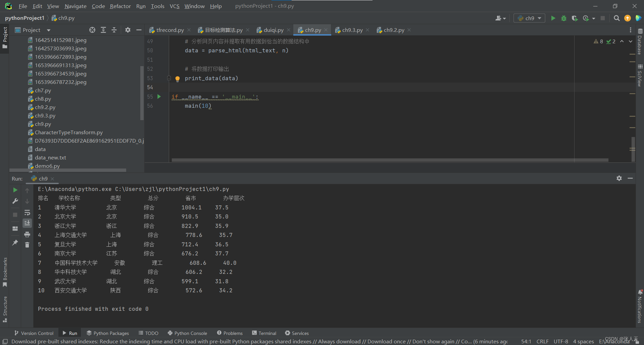This screenshot has height=345, width=644.
Task: Switch to ch9.3.py editor tab
Action: (352, 30)
